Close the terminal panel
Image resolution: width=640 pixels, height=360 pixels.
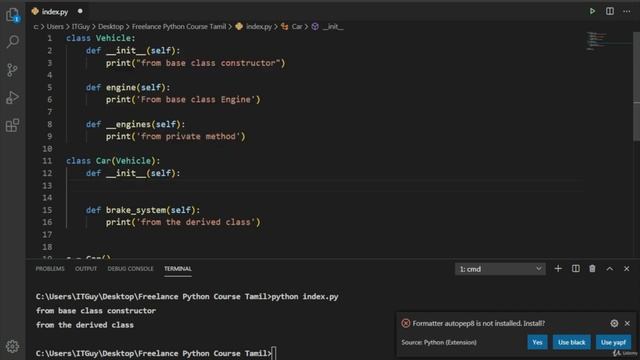[627, 269]
